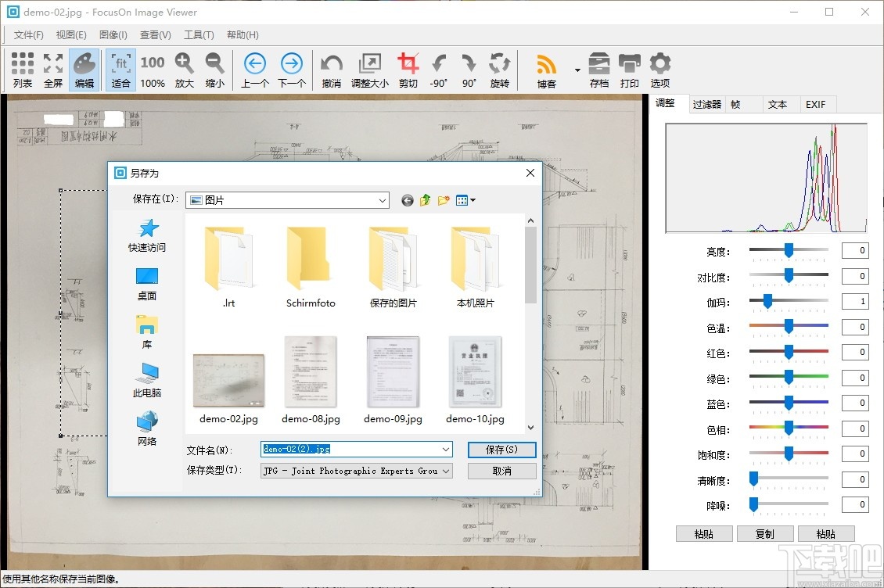Click the 适合 fit-to-window toggle
The width and height of the screenshot is (884, 588).
120,69
